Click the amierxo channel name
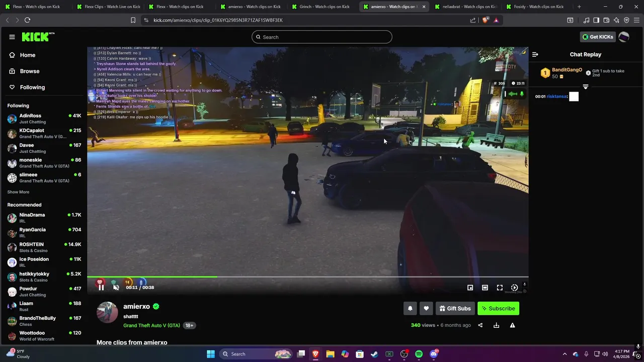The image size is (644, 362). point(136,306)
